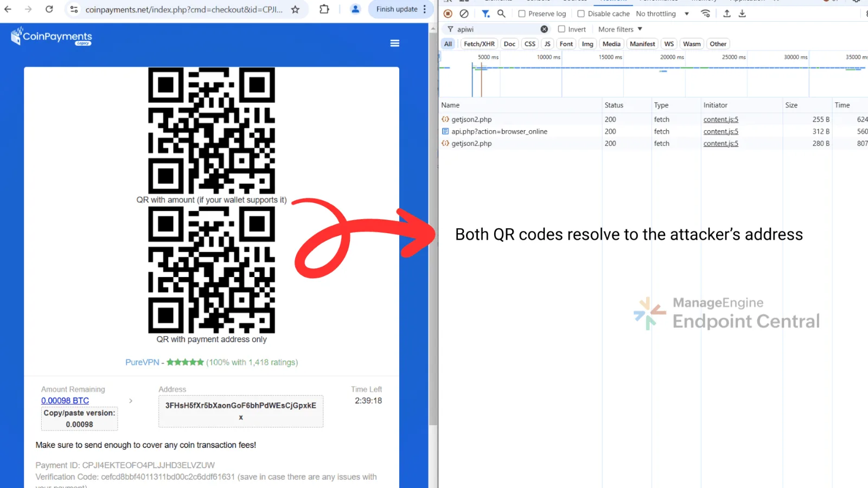Open the CoinPayments hamburger menu
The image size is (868, 488).
click(395, 43)
